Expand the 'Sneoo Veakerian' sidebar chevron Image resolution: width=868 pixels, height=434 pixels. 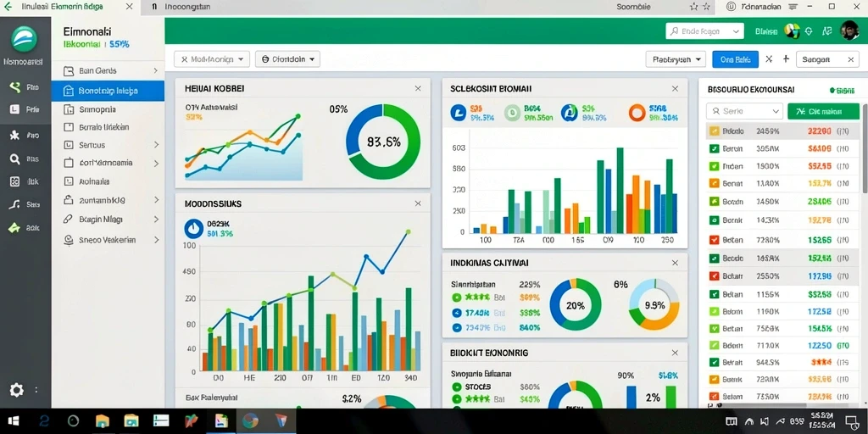coord(156,240)
